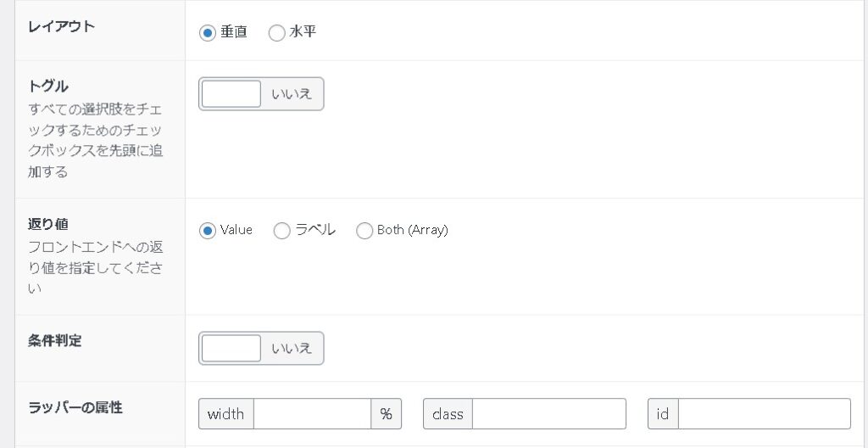Select the 水平 layout radio button
The image size is (868, 448).
(277, 33)
